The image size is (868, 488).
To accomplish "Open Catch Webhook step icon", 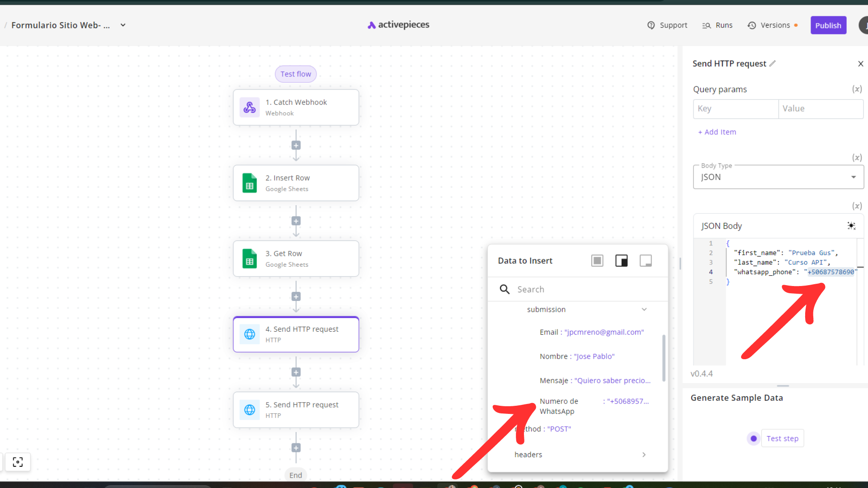I will [250, 108].
